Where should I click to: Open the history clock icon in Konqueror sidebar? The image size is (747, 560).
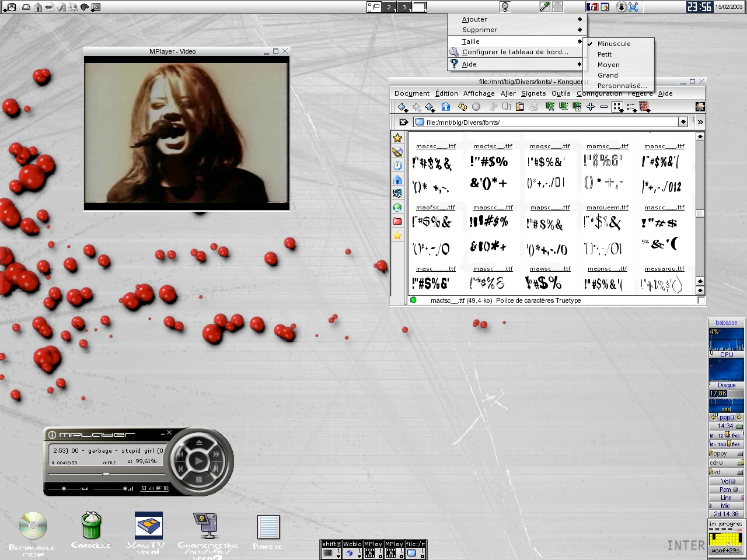(x=397, y=166)
